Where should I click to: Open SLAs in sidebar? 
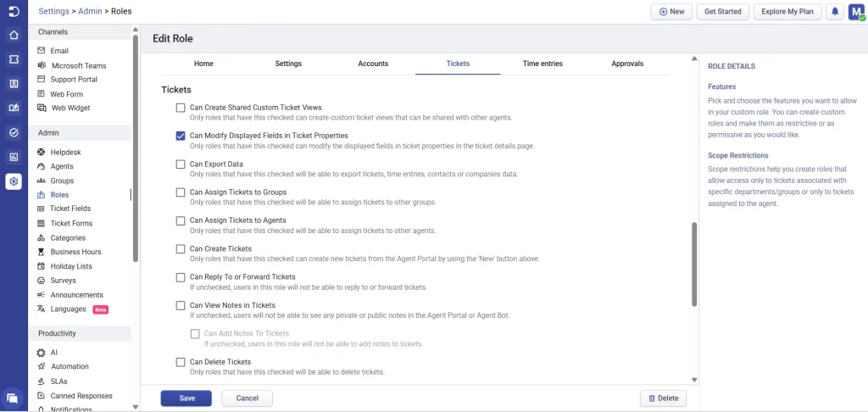[58, 381]
